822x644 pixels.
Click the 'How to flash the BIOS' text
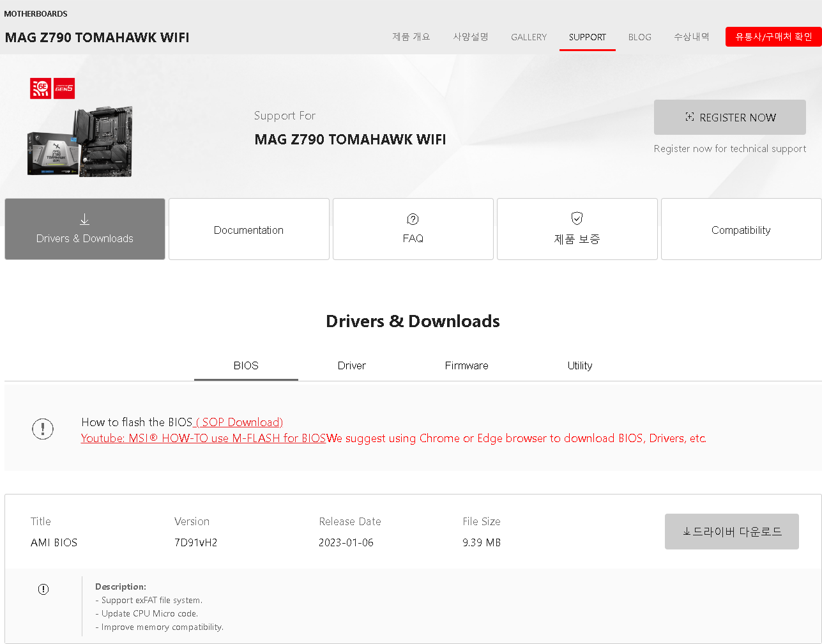coord(137,422)
